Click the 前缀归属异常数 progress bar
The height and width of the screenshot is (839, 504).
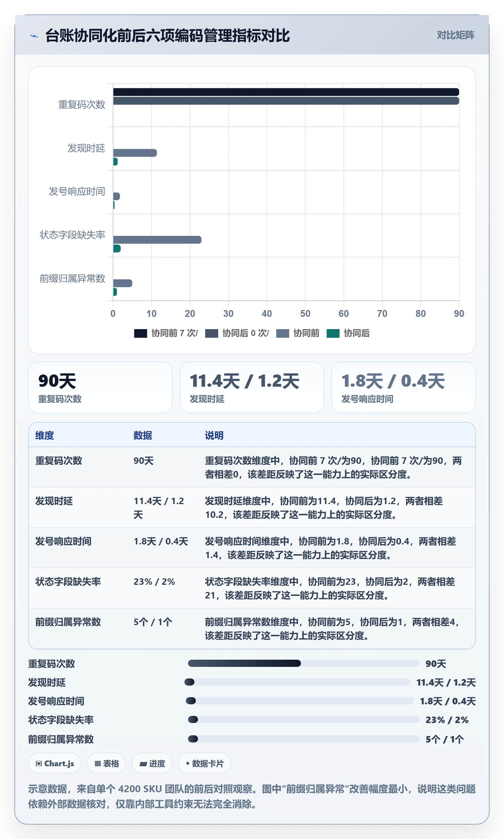pyautogui.click(x=304, y=739)
